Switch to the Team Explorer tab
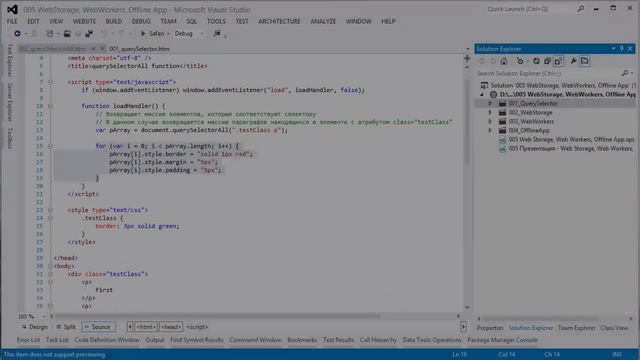640x360 pixels. click(577, 328)
